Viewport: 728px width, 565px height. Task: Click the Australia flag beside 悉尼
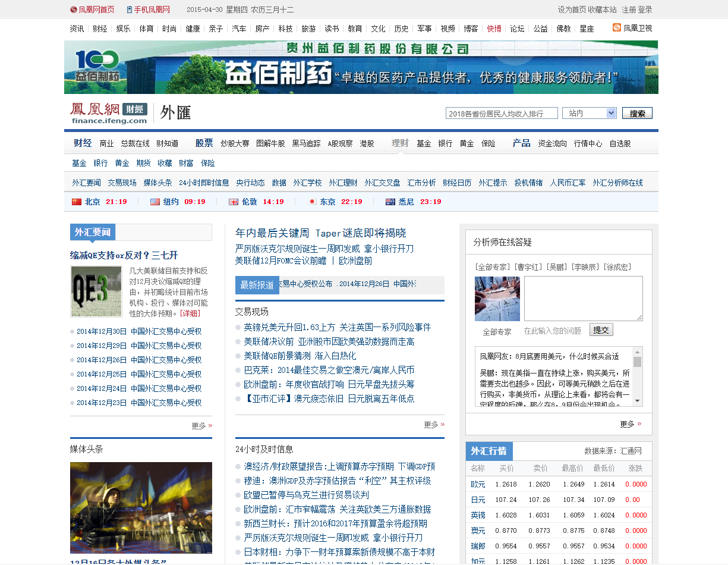(390, 202)
